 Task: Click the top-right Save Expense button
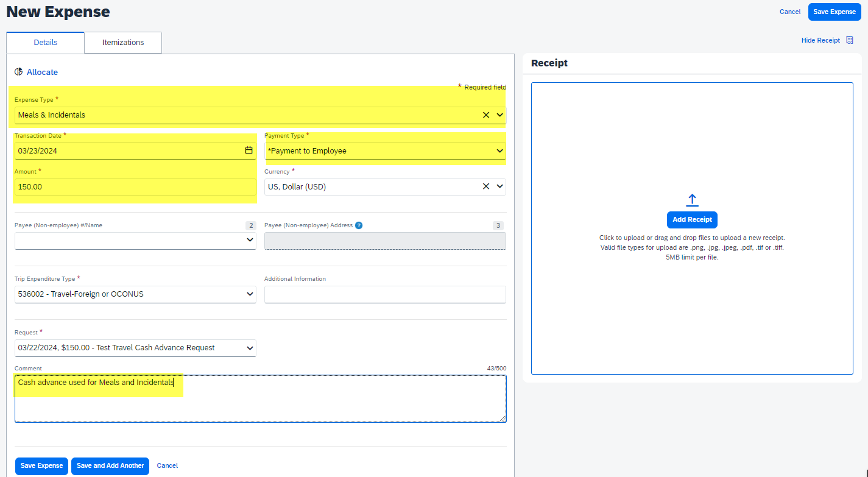pyautogui.click(x=834, y=12)
